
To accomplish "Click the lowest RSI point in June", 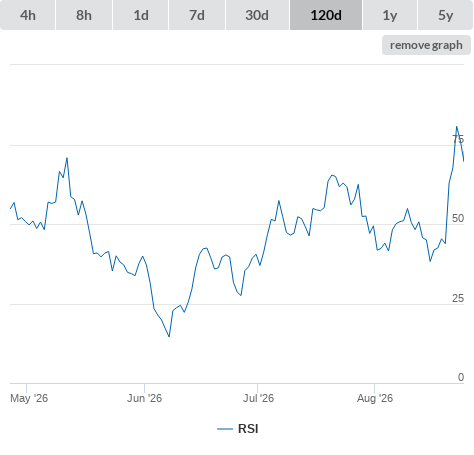I will click(x=169, y=336).
